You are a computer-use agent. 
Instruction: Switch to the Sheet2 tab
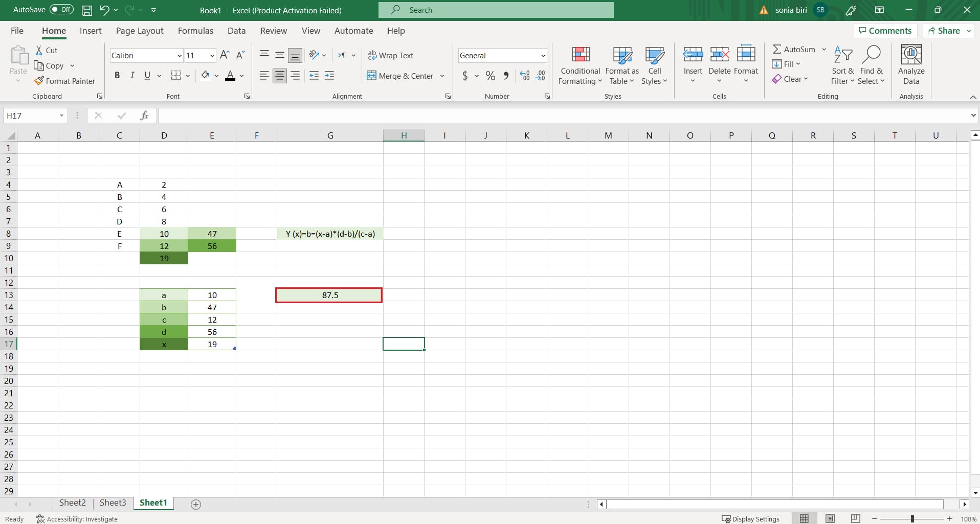[x=72, y=503]
